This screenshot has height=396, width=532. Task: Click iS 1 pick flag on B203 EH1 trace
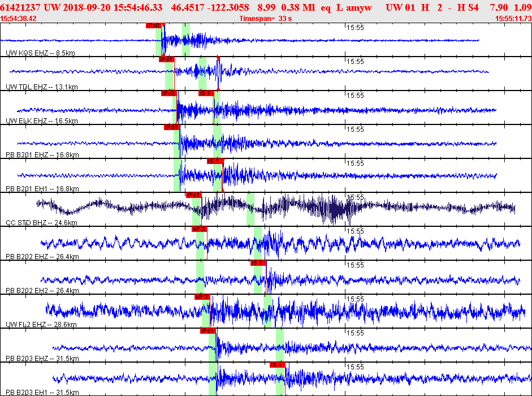click(x=278, y=365)
